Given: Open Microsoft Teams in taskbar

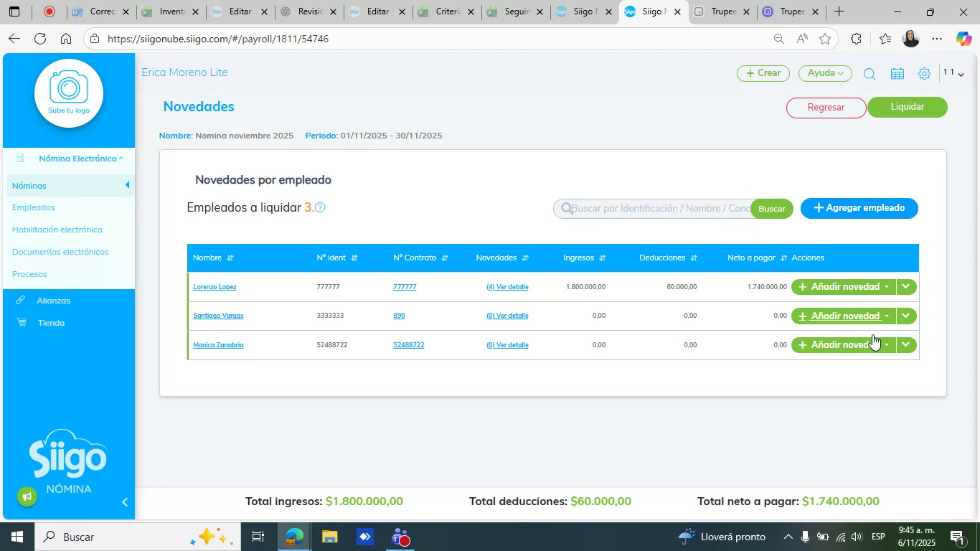Looking at the screenshot, I should pos(400,537).
